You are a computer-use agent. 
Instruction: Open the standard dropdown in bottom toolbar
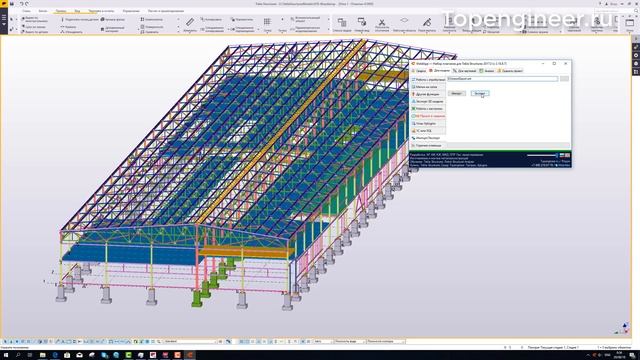tap(190, 341)
